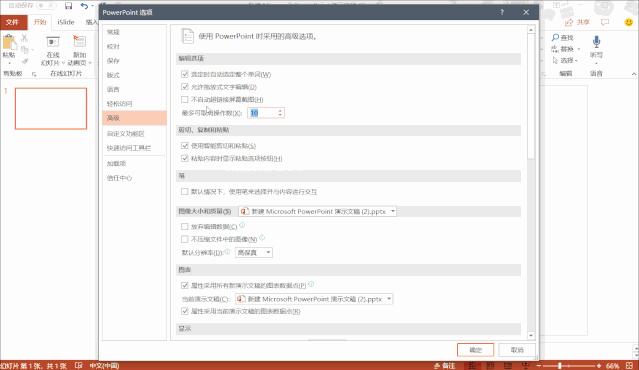Toggle show Paste Options button checkbox
The width and height of the screenshot is (639, 370).
pyautogui.click(x=185, y=158)
